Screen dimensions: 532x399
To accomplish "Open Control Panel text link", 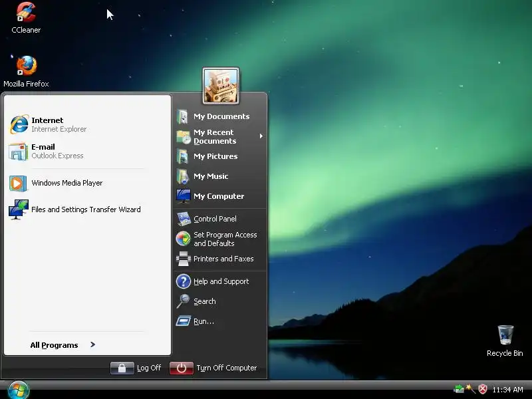I will click(x=215, y=219).
